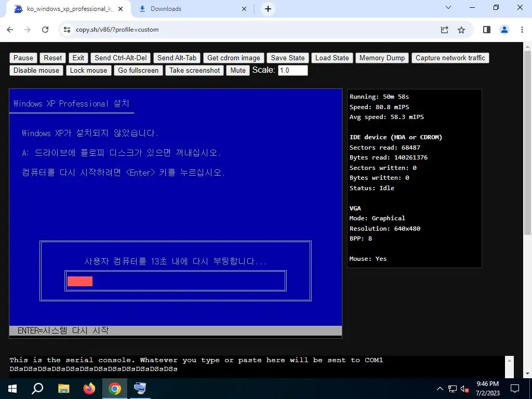Close the ko_windows_xp_professional tab
The width and height of the screenshot is (532, 399).
click(121, 9)
